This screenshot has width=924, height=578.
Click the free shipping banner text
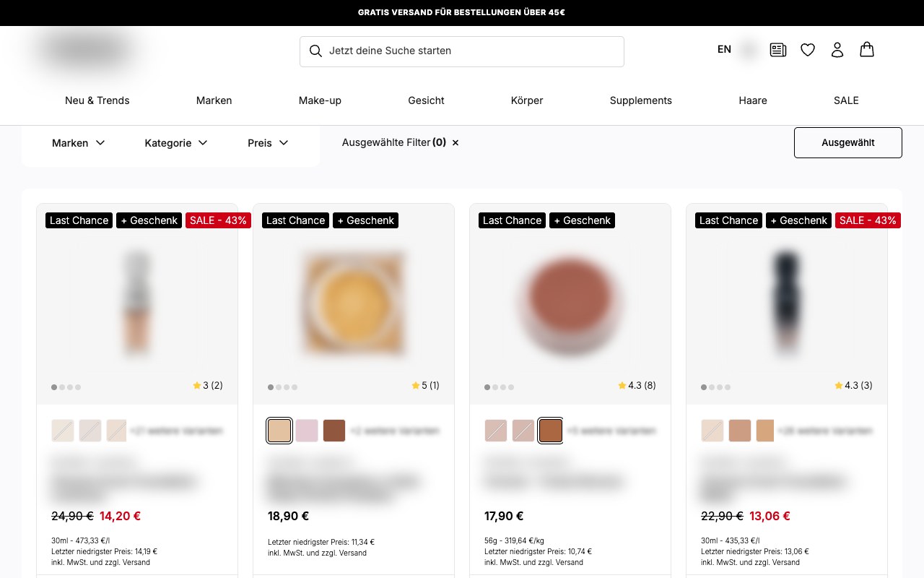(461, 12)
